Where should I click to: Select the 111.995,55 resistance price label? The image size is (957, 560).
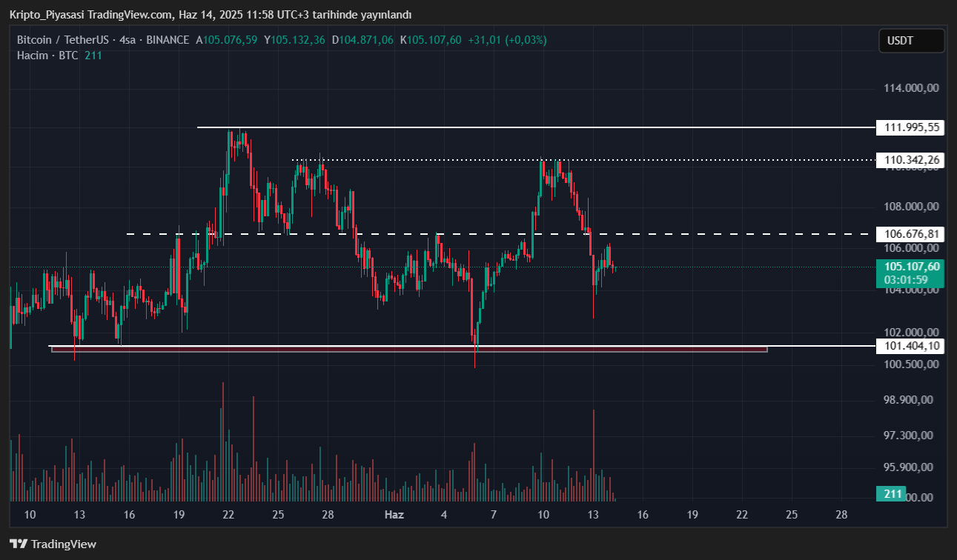pyautogui.click(x=911, y=127)
